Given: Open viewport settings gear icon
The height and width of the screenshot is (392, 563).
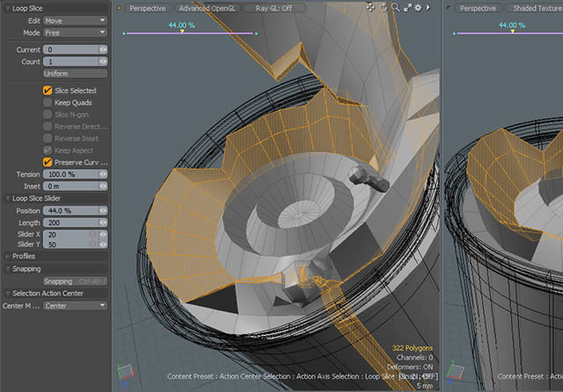Looking at the screenshot, I should pos(418,8).
